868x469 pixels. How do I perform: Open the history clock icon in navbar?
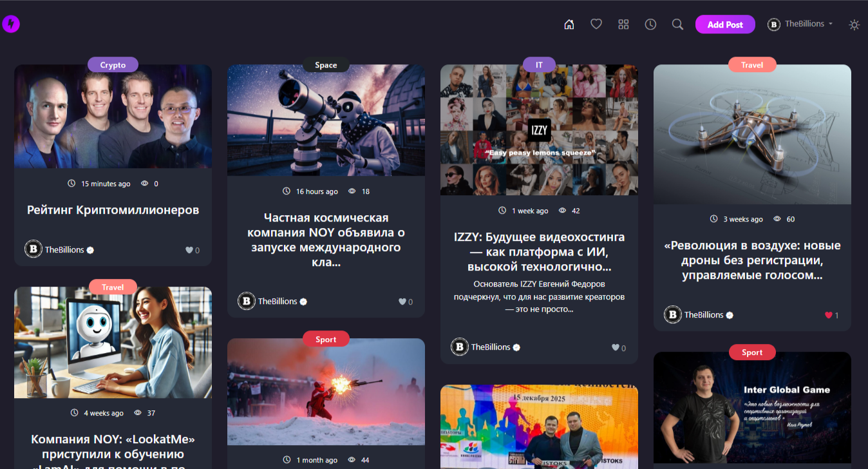coord(650,24)
